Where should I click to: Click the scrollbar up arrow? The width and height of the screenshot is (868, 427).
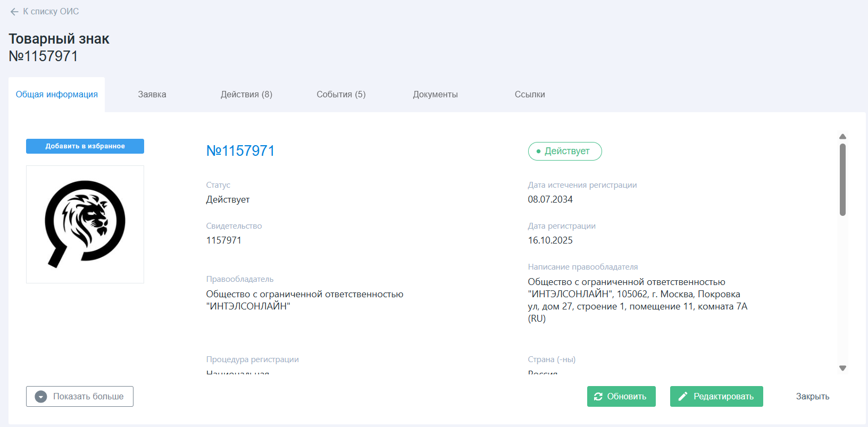coord(842,137)
